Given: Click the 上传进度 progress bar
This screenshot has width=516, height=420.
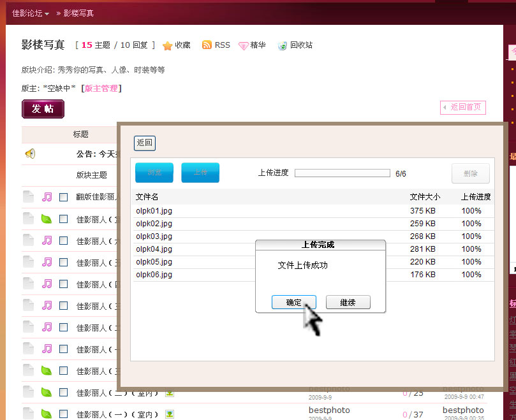Looking at the screenshot, I should click(342, 173).
